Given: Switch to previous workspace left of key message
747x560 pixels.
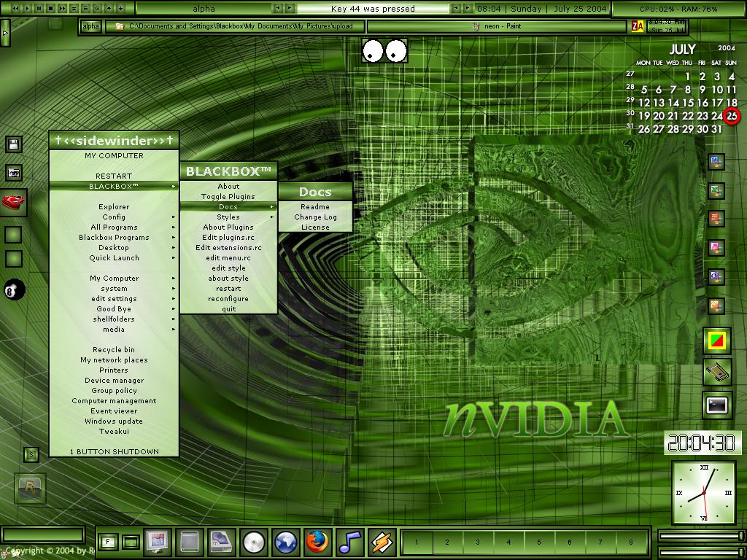Looking at the screenshot, I should click(278, 8).
